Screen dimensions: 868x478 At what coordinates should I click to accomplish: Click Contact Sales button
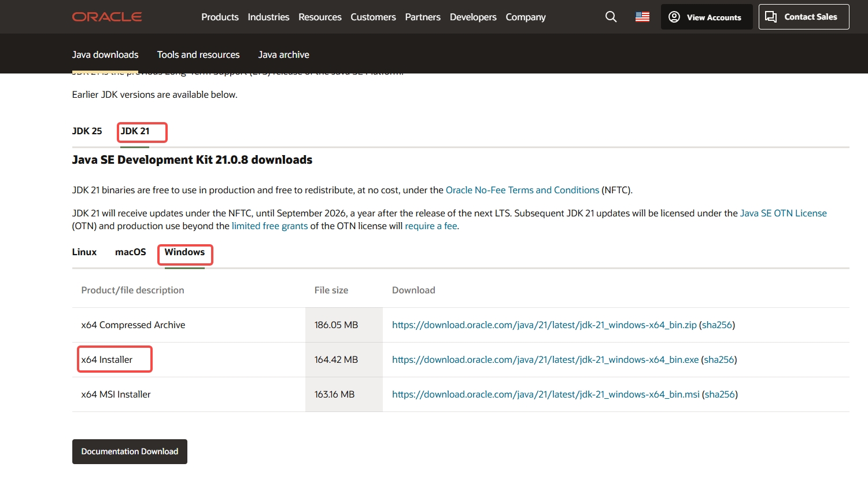coord(804,17)
